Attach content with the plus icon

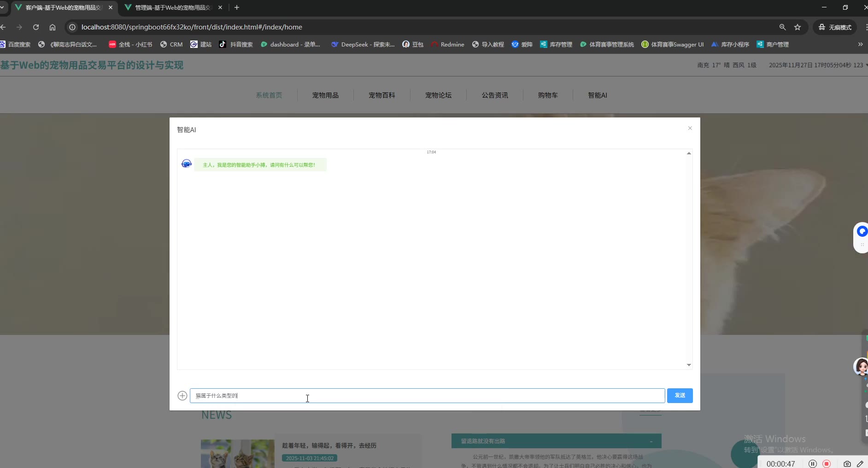click(182, 396)
